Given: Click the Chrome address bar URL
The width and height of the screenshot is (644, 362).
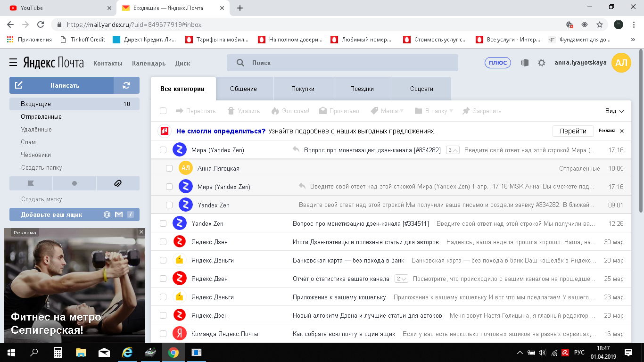Looking at the screenshot, I should point(134,25).
